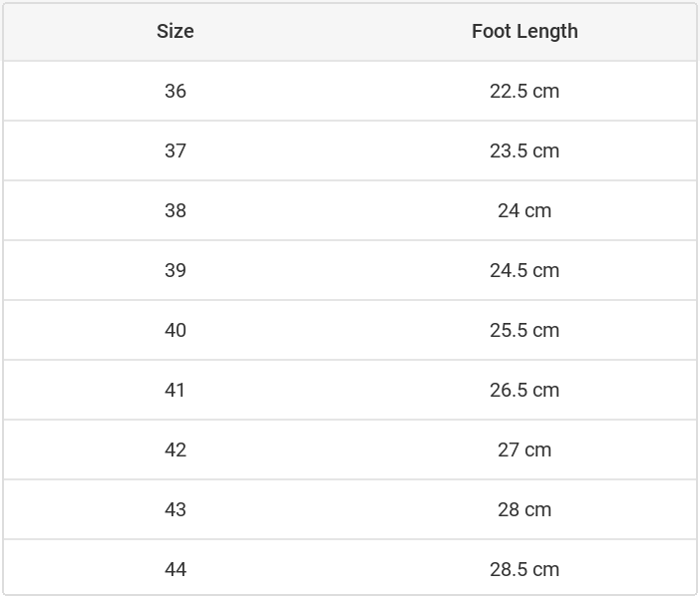Select the size 40 cell

click(175, 330)
